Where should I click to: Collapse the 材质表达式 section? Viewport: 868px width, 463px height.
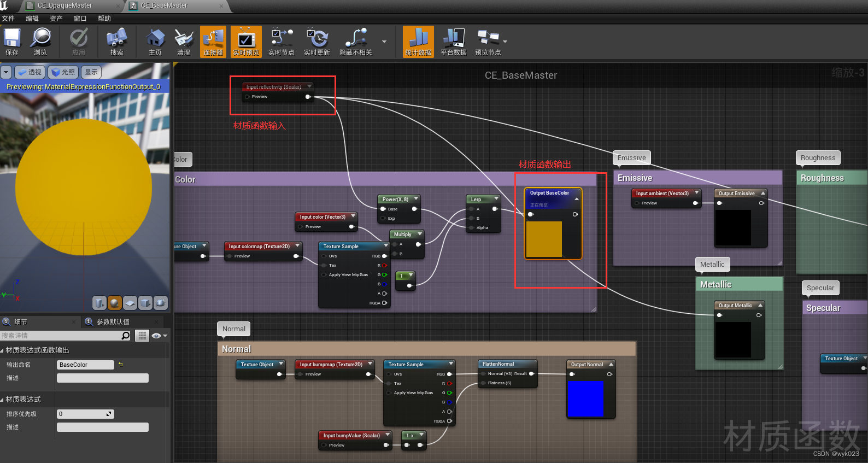pyautogui.click(x=2, y=400)
